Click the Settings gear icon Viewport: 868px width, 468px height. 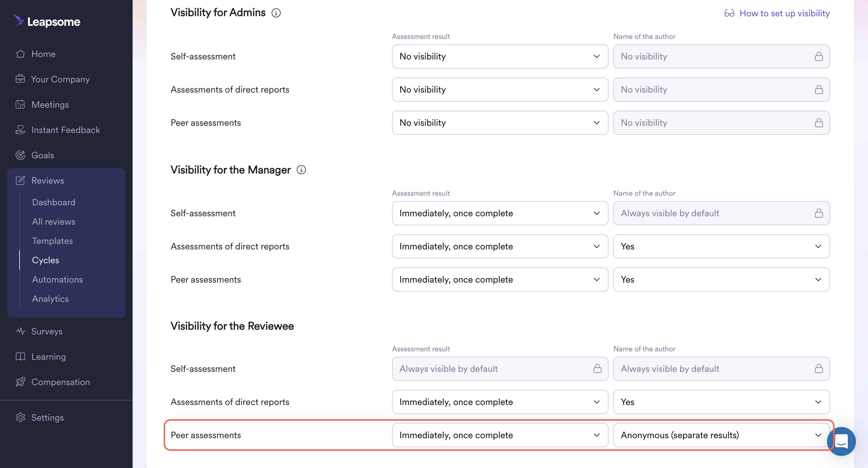pyautogui.click(x=20, y=417)
